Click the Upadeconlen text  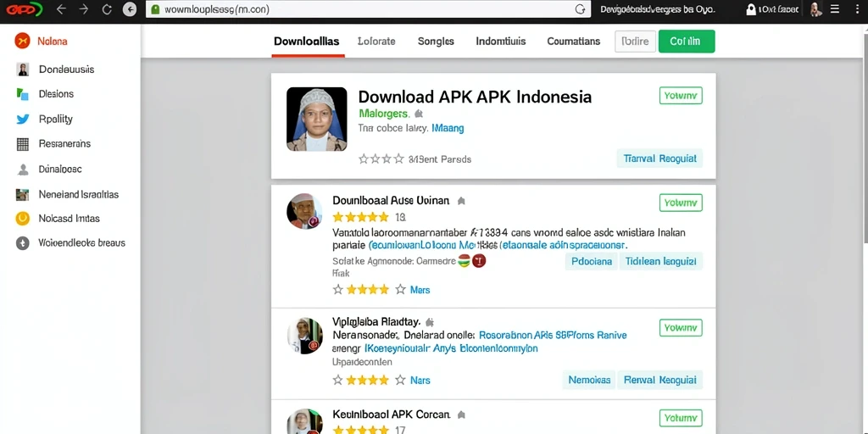click(x=362, y=362)
